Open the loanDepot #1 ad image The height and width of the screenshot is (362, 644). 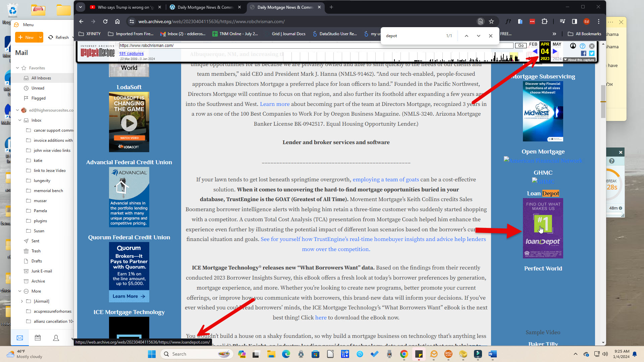click(x=543, y=228)
